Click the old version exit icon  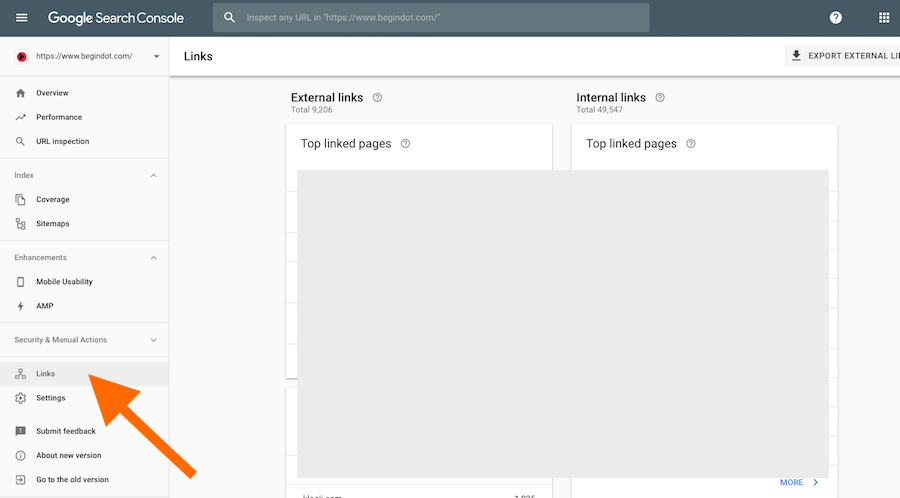(x=21, y=480)
